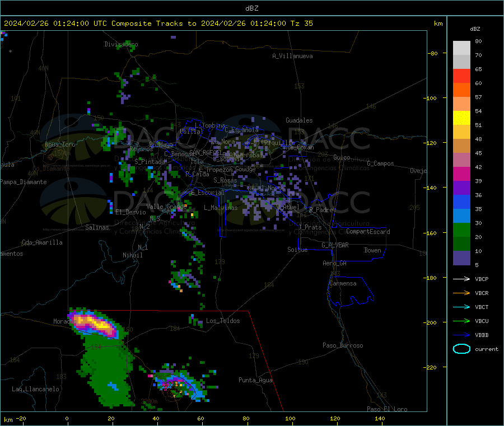Select the purple 36-39 dBZ color band
The height and width of the screenshot is (426, 504).
[461, 188]
